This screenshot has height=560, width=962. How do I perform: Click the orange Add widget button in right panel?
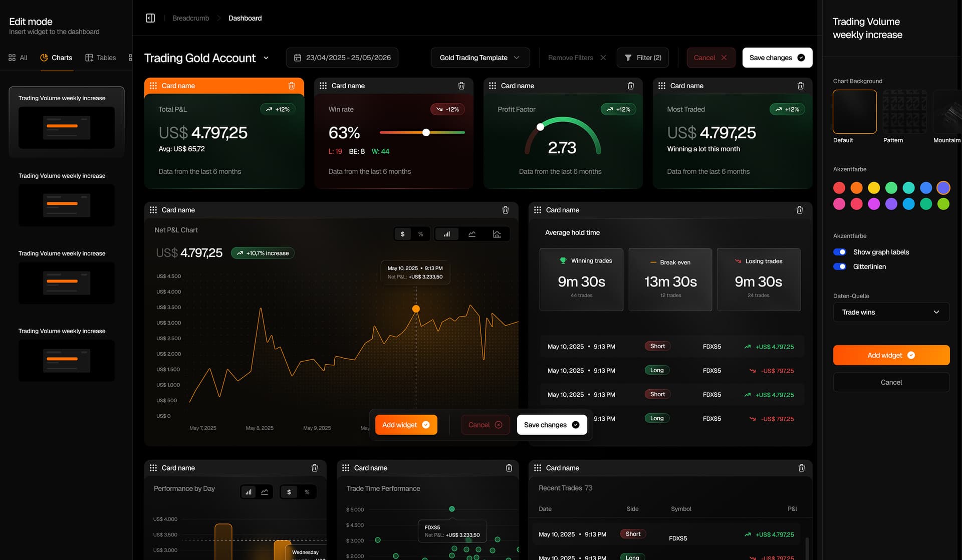pyautogui.click(x=891, y=355)
